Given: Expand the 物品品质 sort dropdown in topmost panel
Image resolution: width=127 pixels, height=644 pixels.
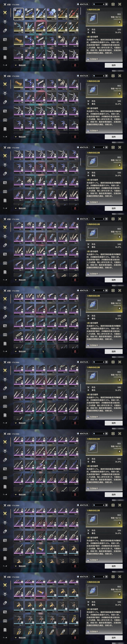Looking at the screenshot, I should pyautogui.click(x=27, y=65).
